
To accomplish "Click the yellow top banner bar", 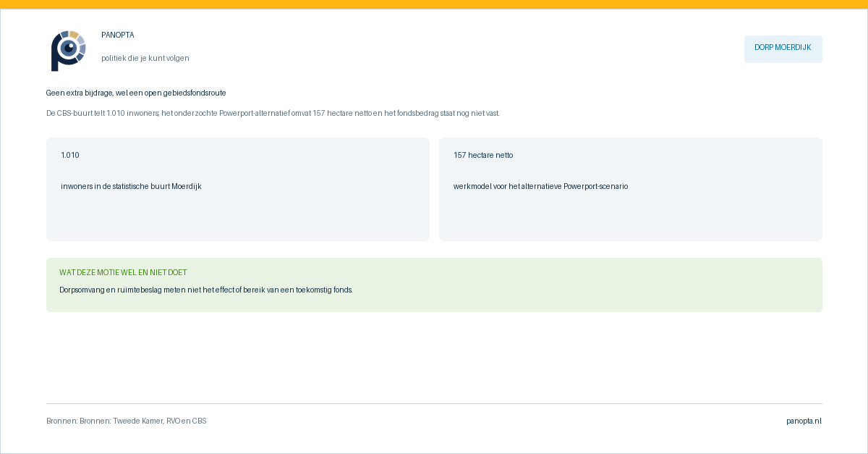I will [434, 4].
